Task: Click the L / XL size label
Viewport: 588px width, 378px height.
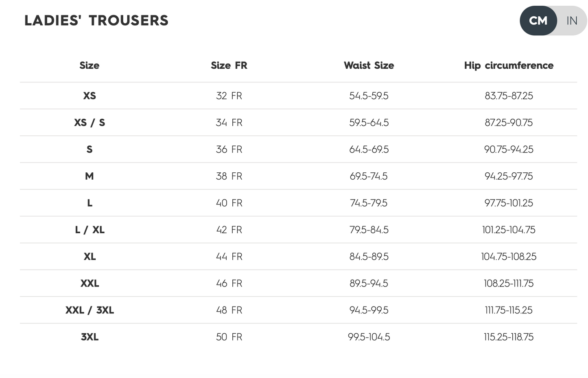Action: point(90,230)
